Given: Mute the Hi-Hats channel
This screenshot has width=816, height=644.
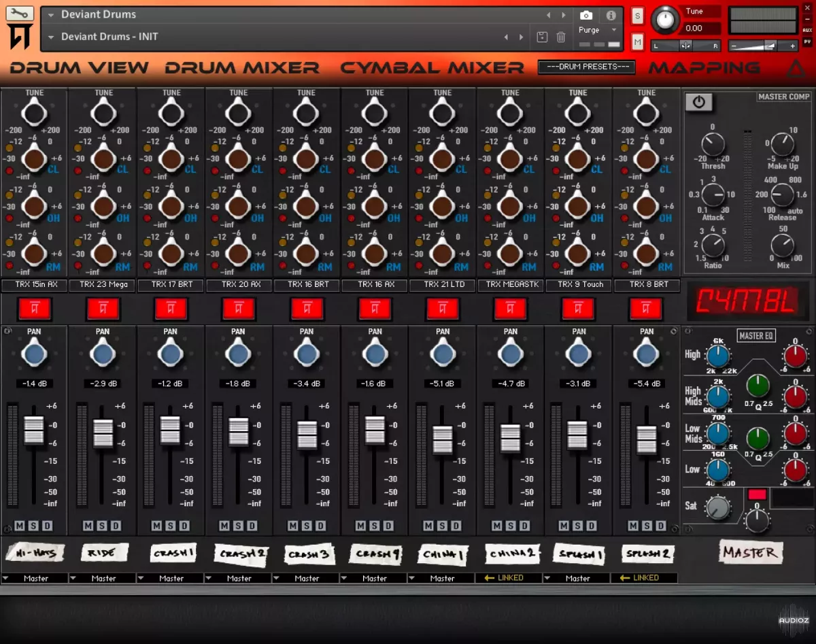Looking at the screenshot, I should tap(20, 526).
